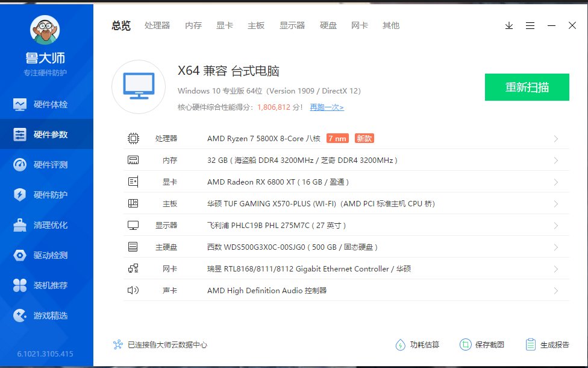Switch to the 显卡 tab

click(225, 25)
